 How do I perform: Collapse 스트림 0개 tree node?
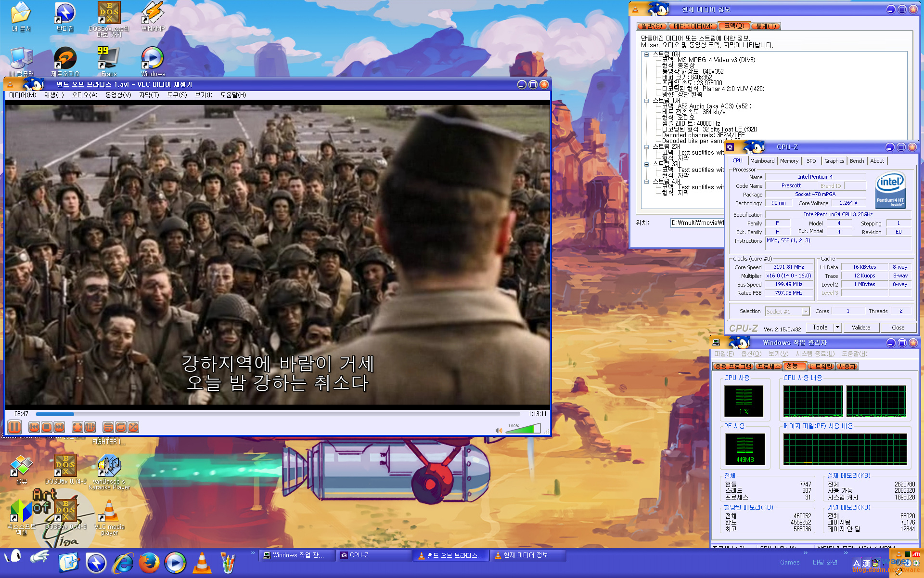[x=647, y=54]
